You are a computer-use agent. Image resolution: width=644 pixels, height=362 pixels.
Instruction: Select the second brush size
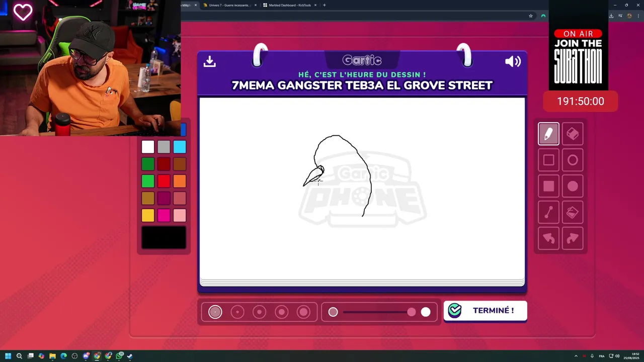237,312
